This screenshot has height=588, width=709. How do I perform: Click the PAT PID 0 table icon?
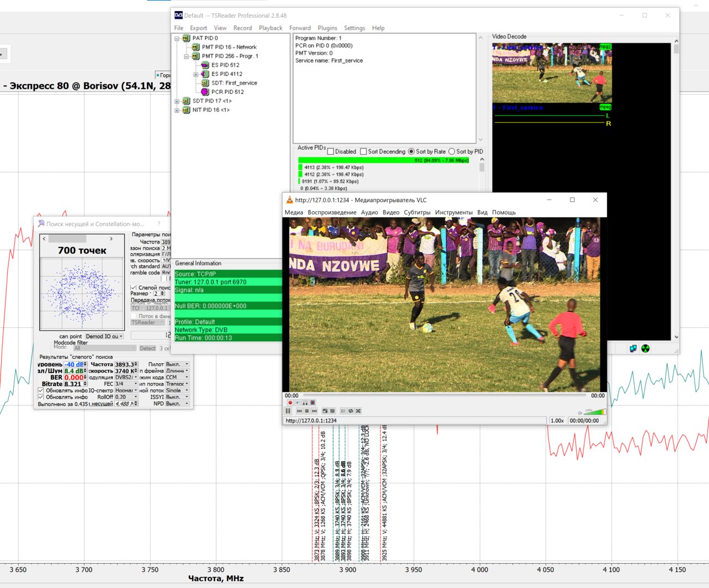pyautogui.click(x=186, y=38)
